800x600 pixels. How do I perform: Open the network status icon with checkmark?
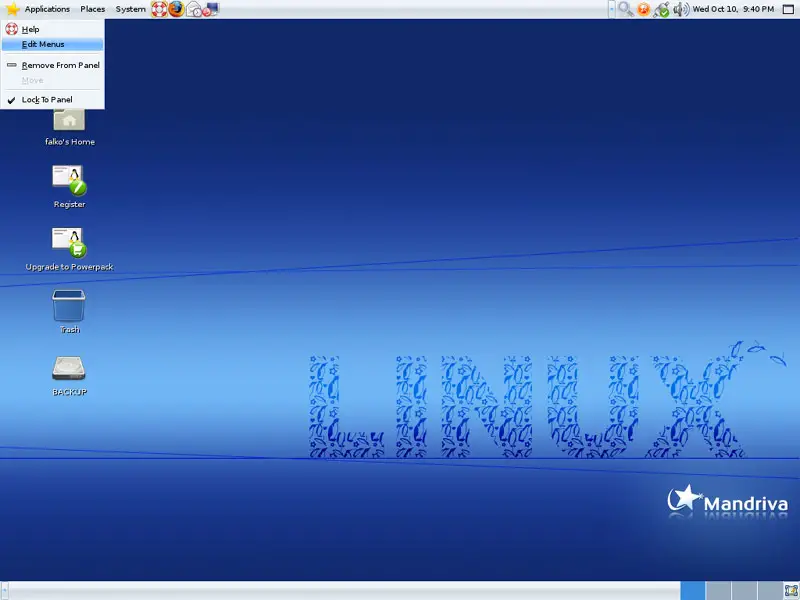pyautogui.click(x=662, y=9)
